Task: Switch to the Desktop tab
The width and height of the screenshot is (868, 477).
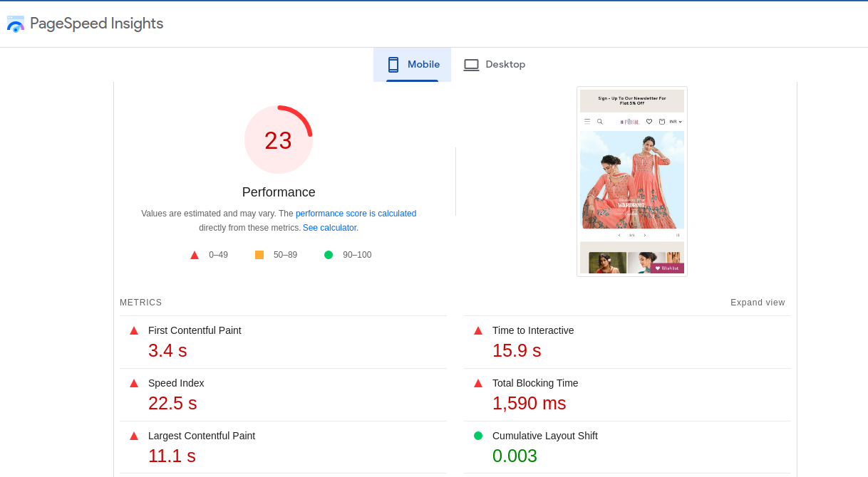Action: click(x=495, y=64)
